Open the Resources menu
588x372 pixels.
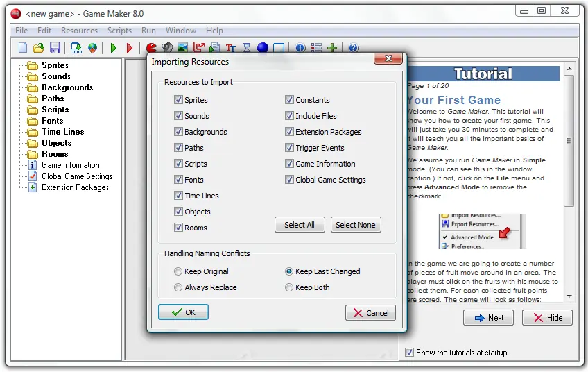coord(79,31)
